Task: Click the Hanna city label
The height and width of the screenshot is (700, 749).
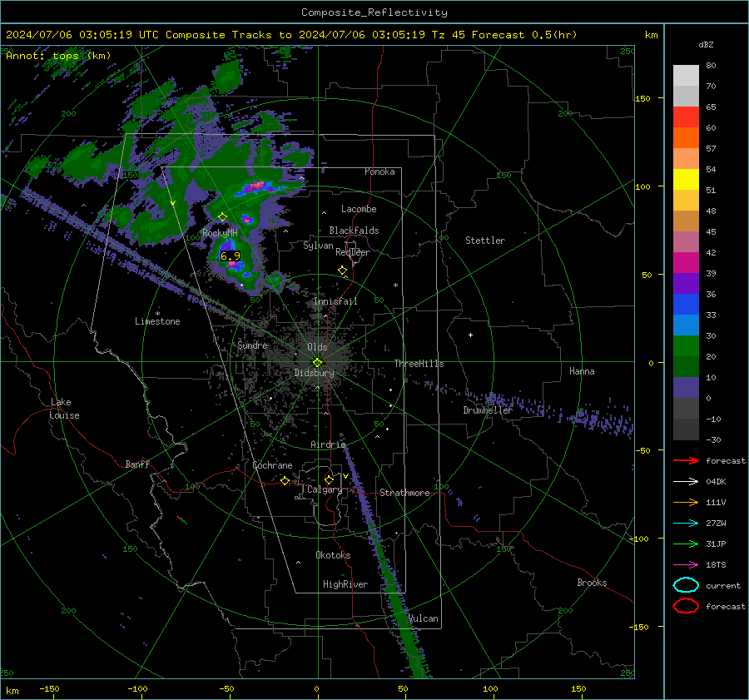Action: [582, 371]
